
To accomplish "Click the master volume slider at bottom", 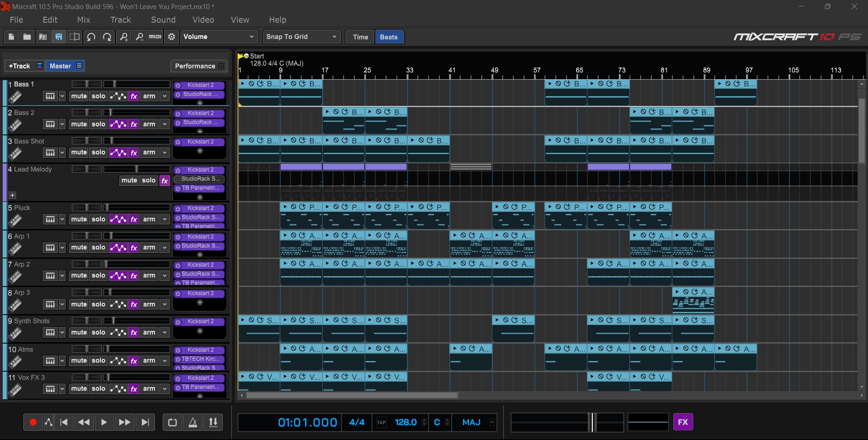I will (567, 422).
